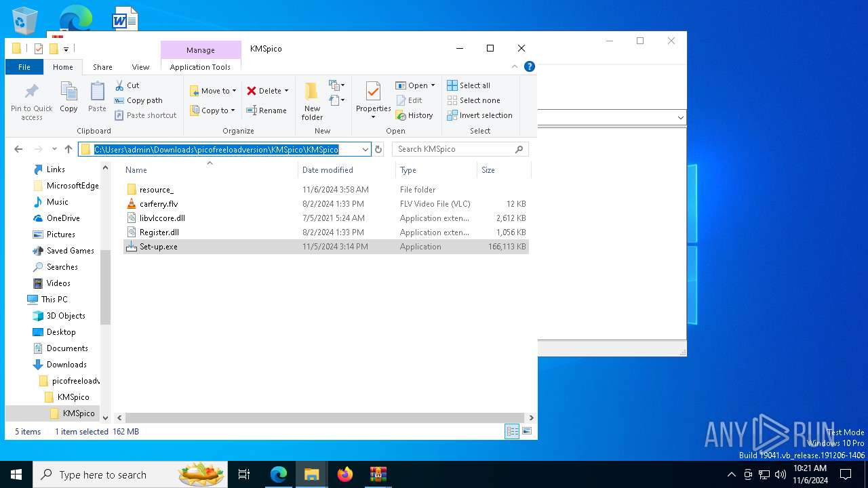868x488 pixels.
Task: Refresh the current folder
Action: click(378, 149)
